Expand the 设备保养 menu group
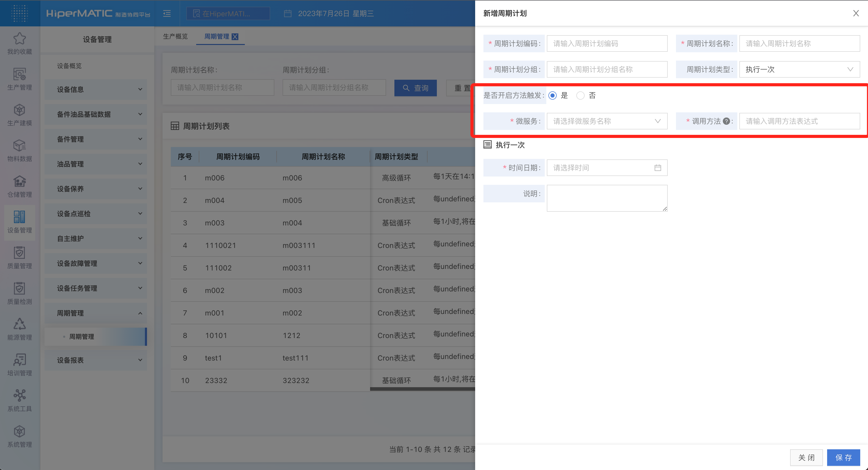The image size is (868, 470). 96,189
